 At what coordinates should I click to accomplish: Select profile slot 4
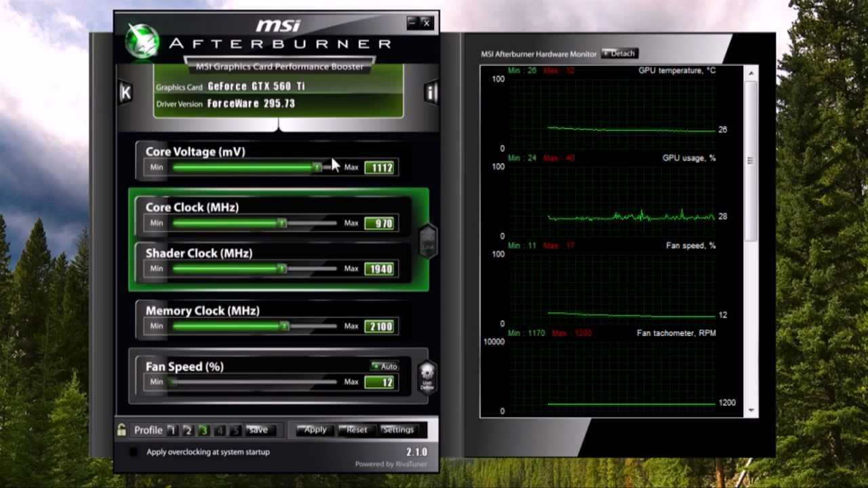pyautogui.click(x=220, y=430)
